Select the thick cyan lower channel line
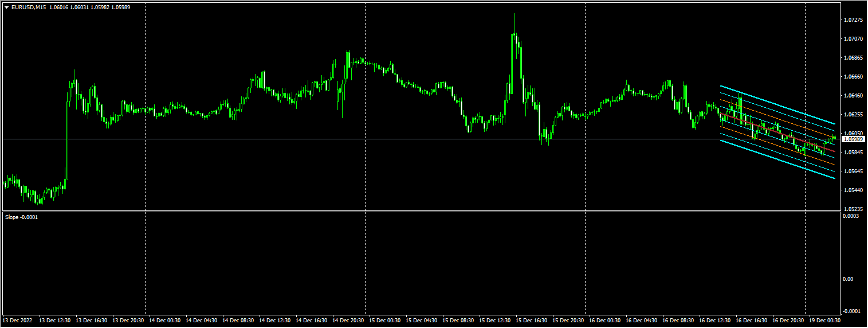 [777, 159]
